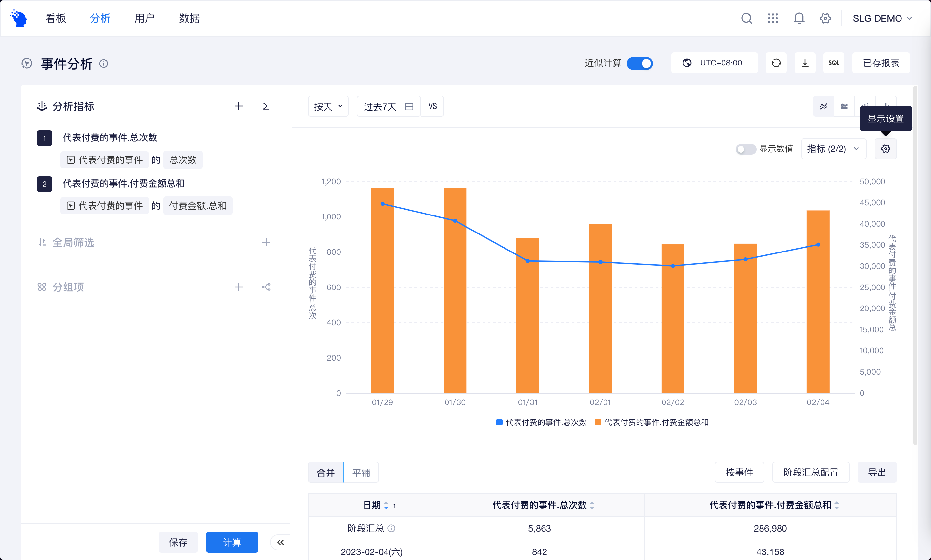Go to the 看板 menu
931x560 pixels.
tap(55, 18)
